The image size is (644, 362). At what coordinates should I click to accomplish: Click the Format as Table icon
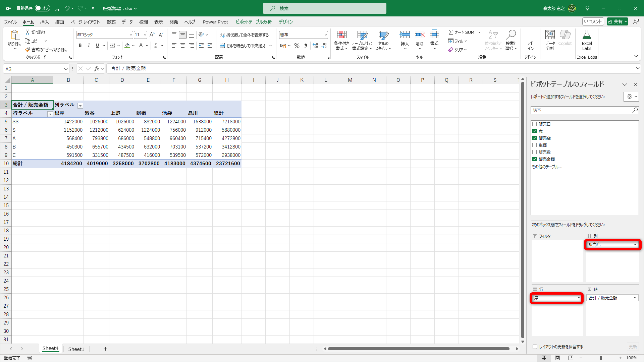[x=362, y=35]
